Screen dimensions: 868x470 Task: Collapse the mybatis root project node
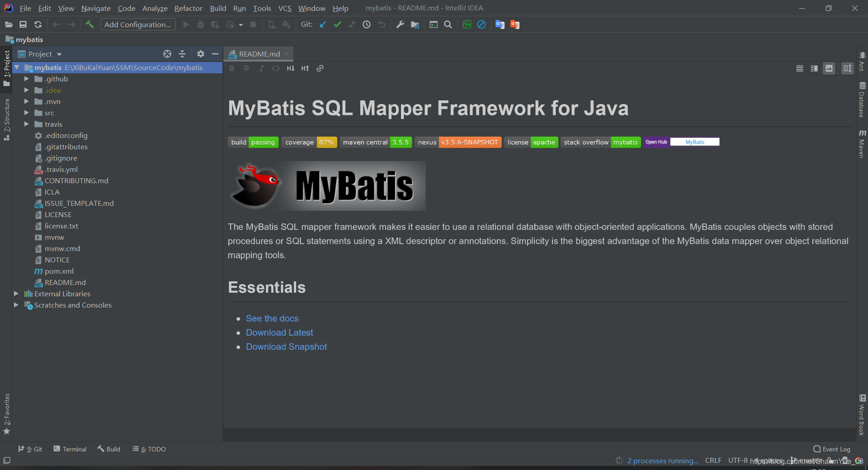tap(17, 67)
